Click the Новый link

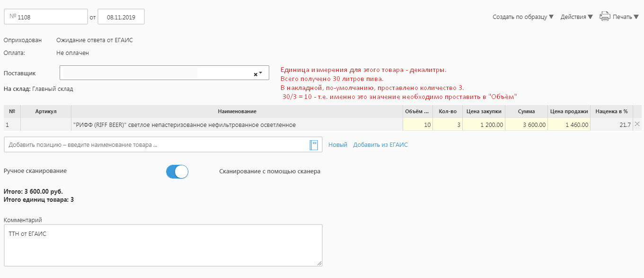[337, 145]
